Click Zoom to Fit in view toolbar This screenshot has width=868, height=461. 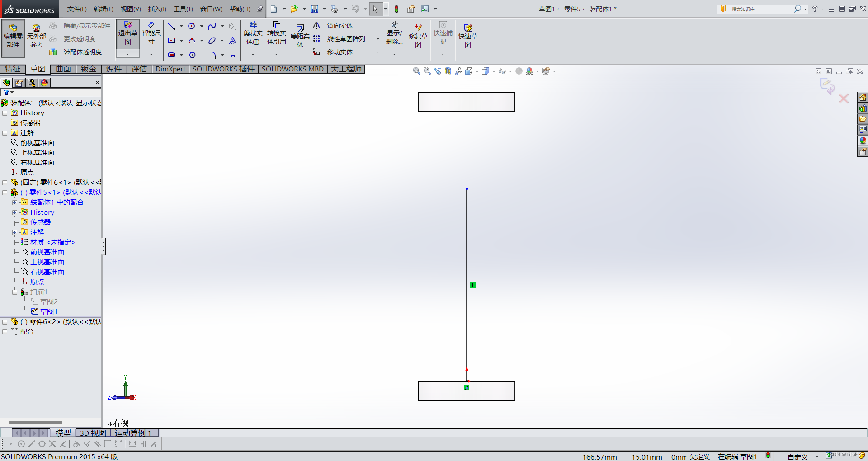click(416, 71)
